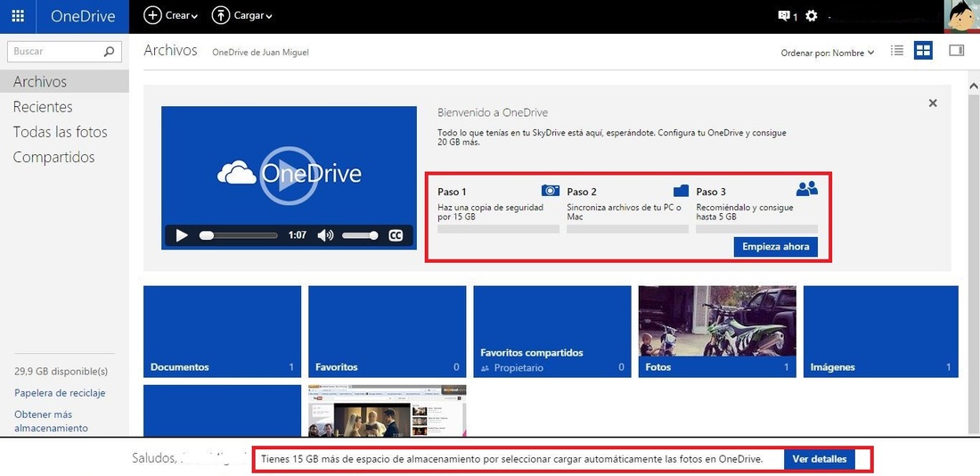Toggle the details pane icon

click(x=956, y=51)
